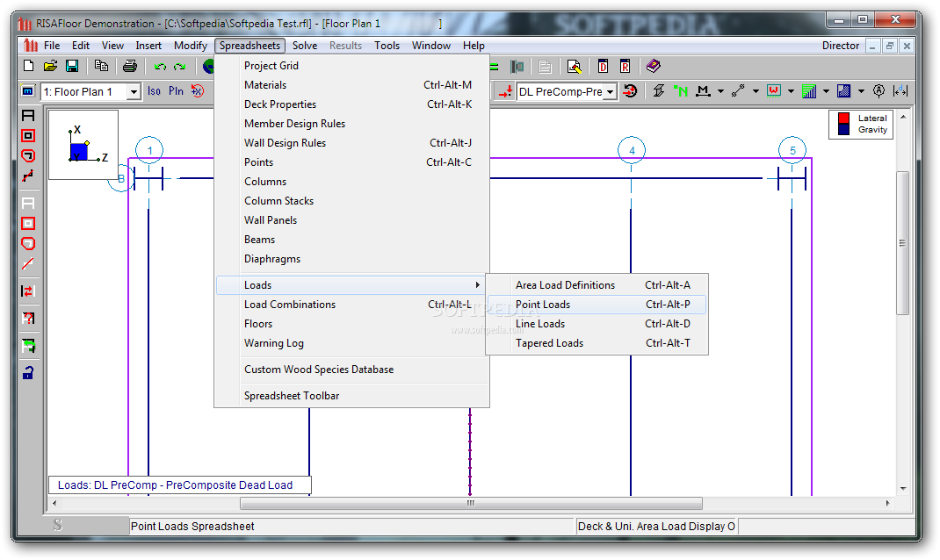Toggle the red load arrows display
The height and width of the screenshot is (560, 940).
pos(505,91)
